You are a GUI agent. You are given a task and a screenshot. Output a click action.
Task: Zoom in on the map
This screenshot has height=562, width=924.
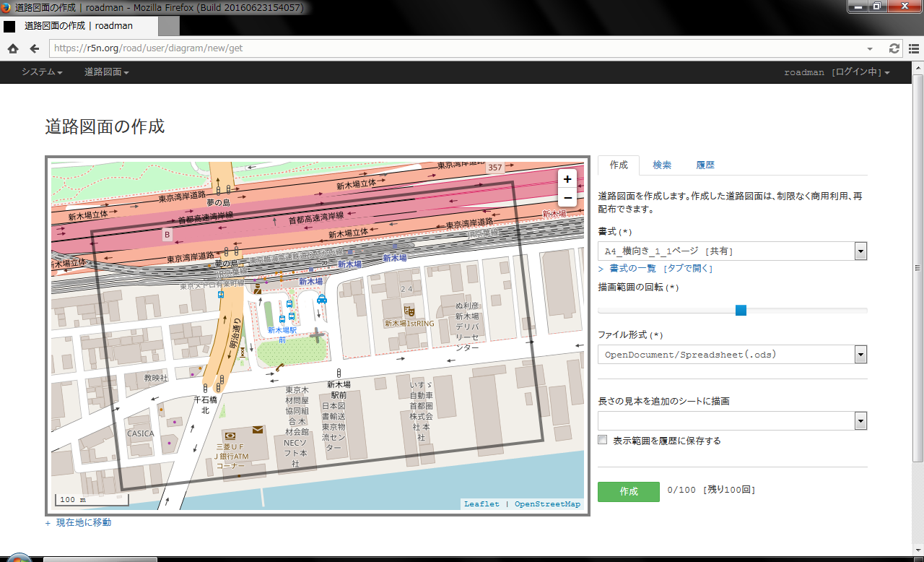[x=567, y=179]
